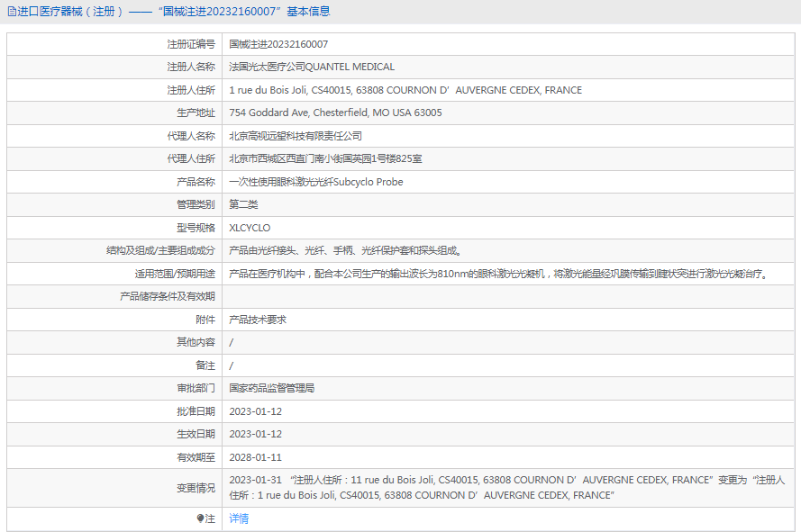
Task: Click the 其他内容 label
Action: pyautogui.click(x=196, y=342)
